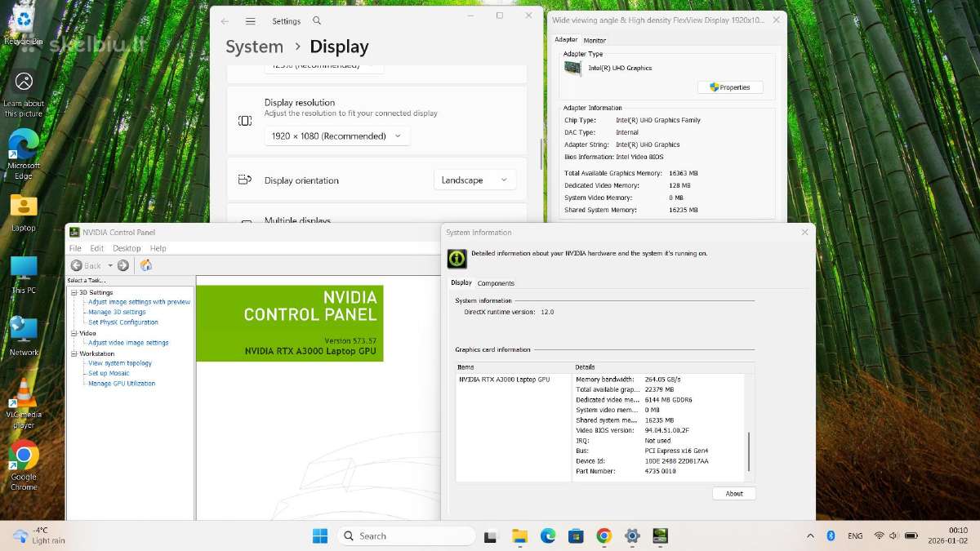Viewport: 980px width, 551px height.
Task: Collapse the 3D Settings tree node
Action: pos(73,292)
